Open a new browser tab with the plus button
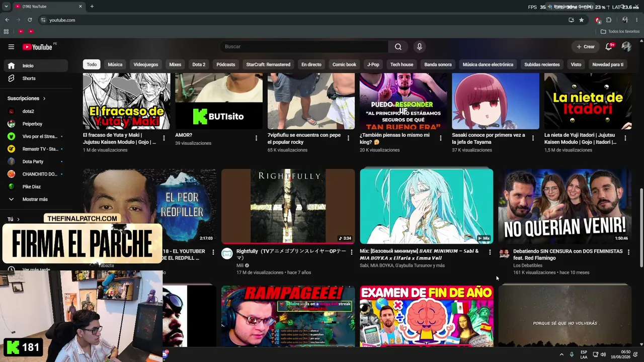 (92, 7)
